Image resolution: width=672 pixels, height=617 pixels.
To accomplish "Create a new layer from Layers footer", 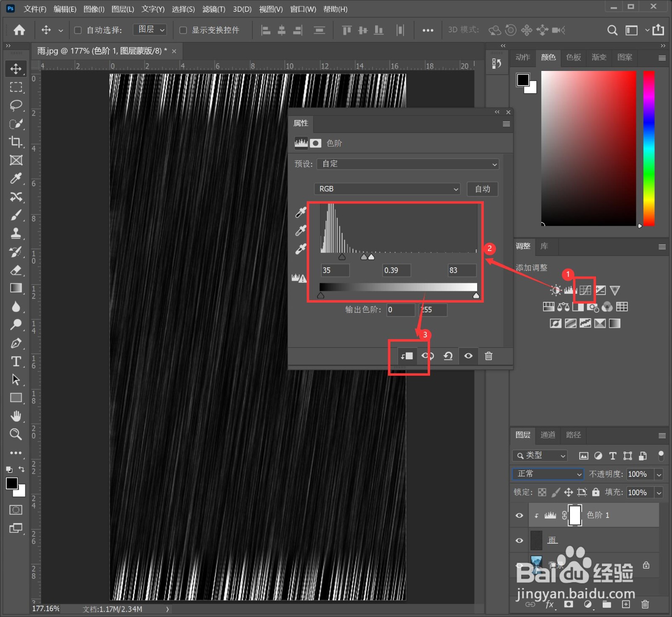I will [626, 604].
